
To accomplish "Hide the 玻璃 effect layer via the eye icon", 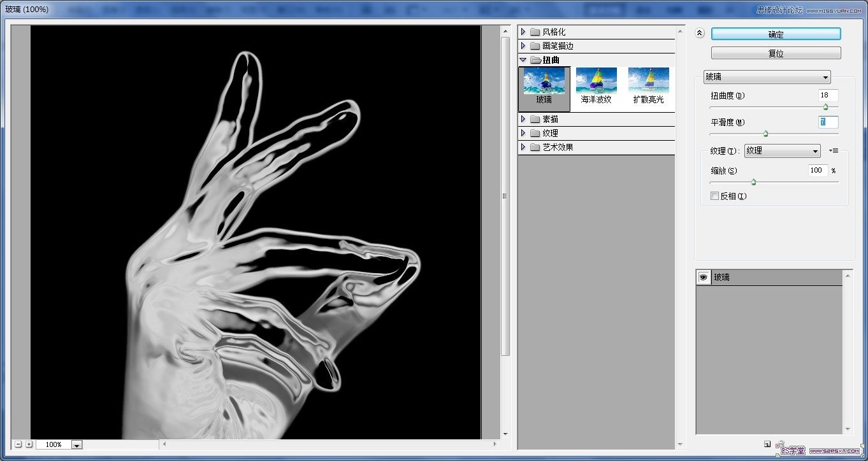I will (x=704, y=278).
